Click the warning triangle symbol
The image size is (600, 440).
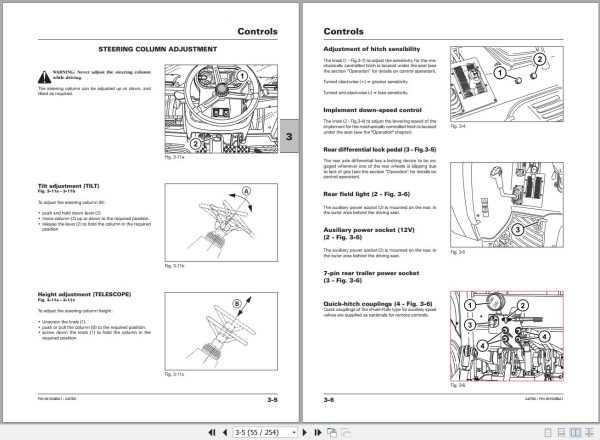point(44,77)
